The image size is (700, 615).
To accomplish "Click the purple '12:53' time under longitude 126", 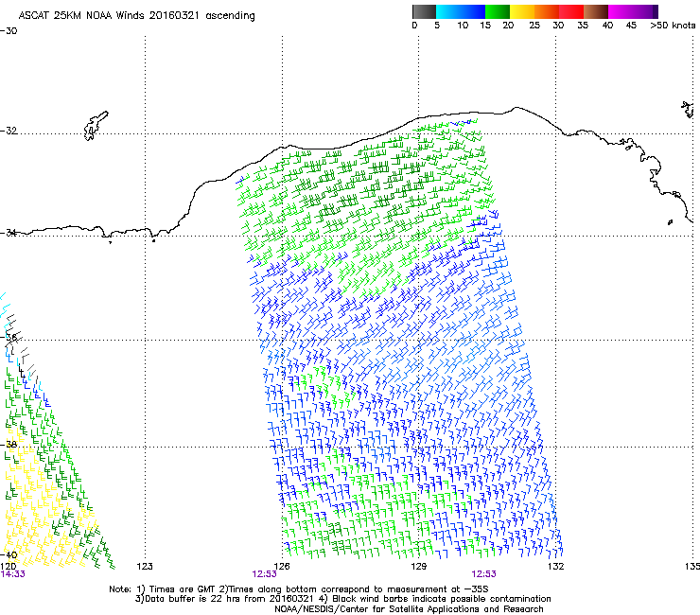I will (x=264, y=574).
